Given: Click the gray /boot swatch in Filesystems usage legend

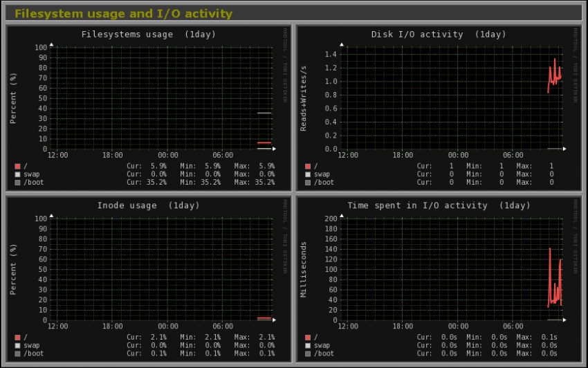Looking at the screenshot, I should click(17, 183).
